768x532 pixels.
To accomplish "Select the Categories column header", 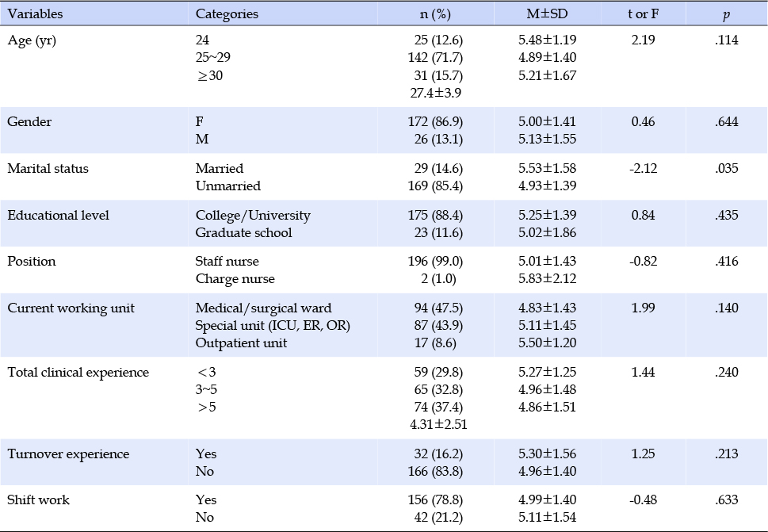I will (227, 14).
